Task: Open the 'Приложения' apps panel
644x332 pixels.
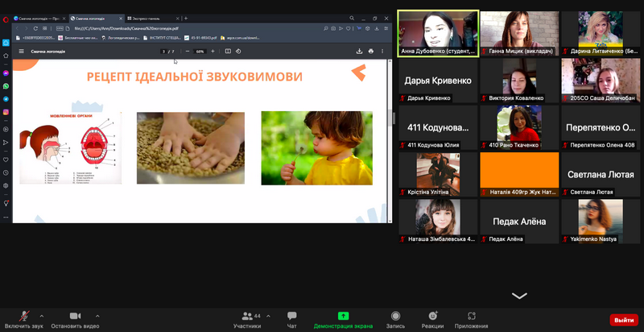Action: (471, 320)
